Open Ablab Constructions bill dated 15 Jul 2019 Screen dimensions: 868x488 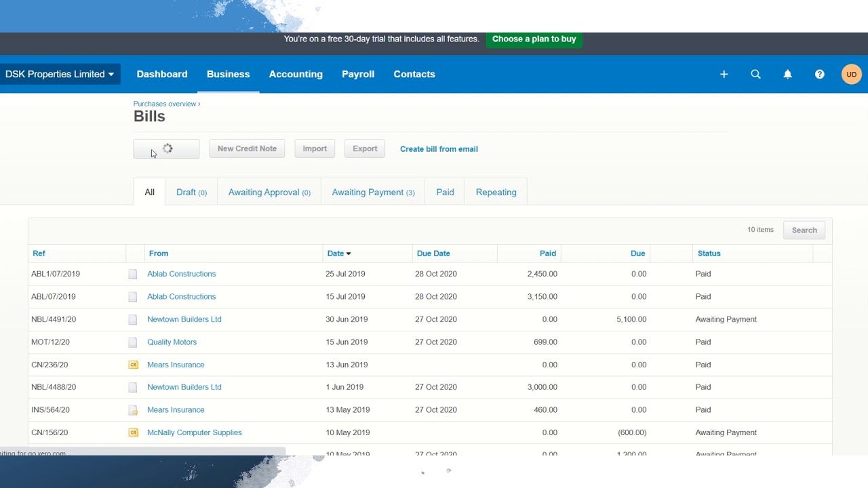181,297
